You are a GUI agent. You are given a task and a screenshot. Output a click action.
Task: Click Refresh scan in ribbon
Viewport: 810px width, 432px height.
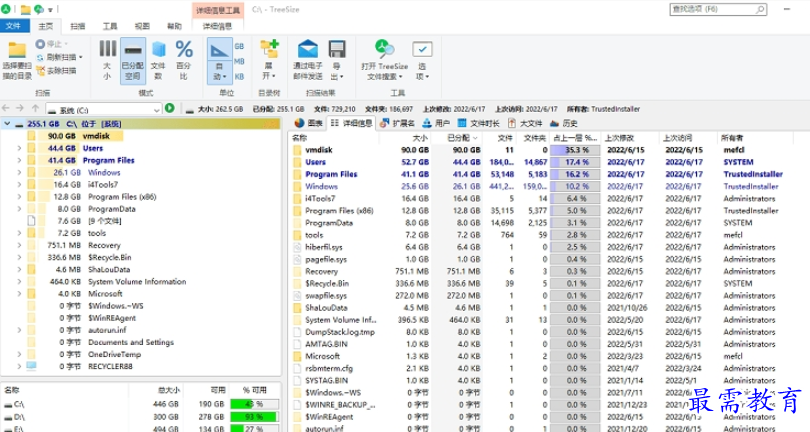[x=59, y=57]
